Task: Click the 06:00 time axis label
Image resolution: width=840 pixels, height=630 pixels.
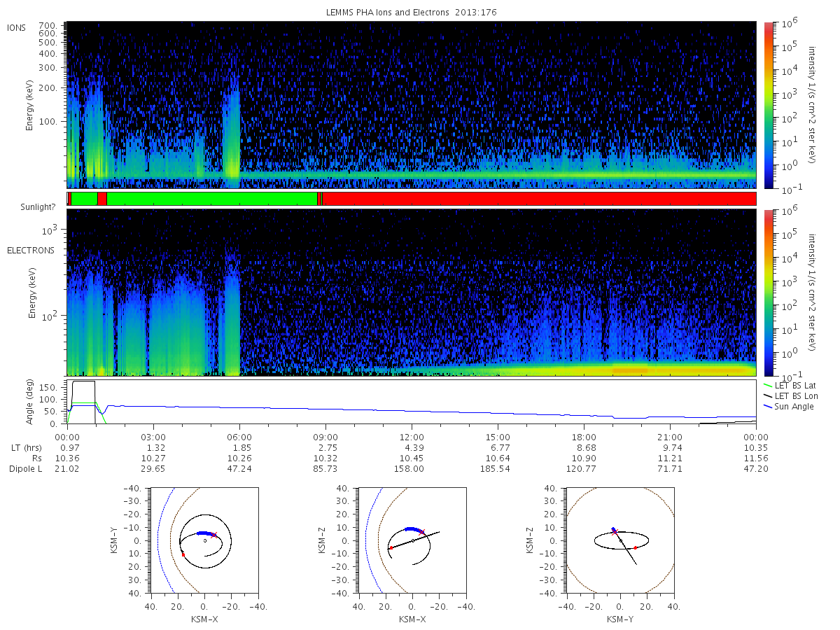Action: (239, 435)
